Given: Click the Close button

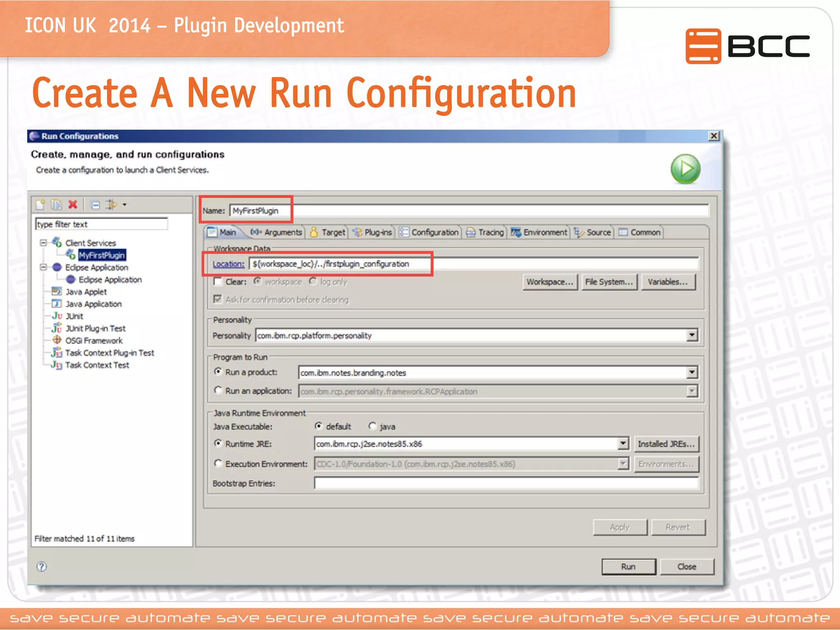Looking at the screenshot, I should coord(687,566).
